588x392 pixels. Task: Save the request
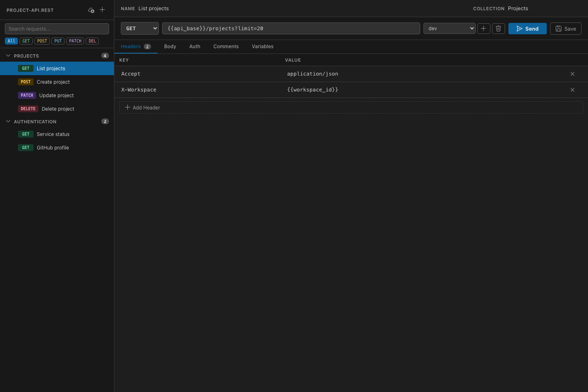[x=566, y=29]
